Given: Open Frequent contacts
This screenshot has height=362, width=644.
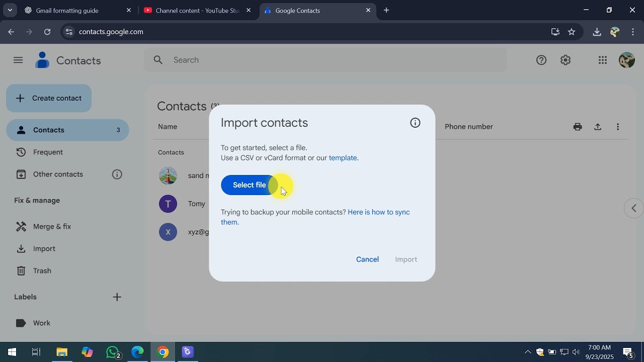Looking at the screenshot, I should [67, 152].
